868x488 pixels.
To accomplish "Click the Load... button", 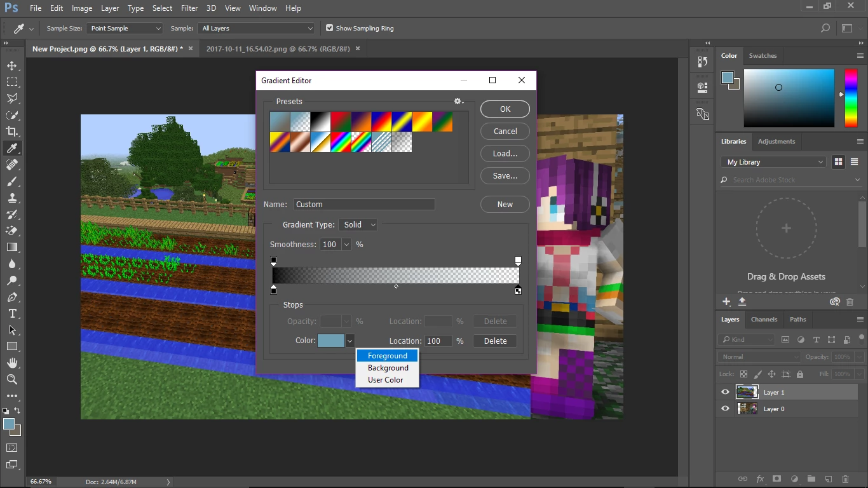I will [505, 154].
